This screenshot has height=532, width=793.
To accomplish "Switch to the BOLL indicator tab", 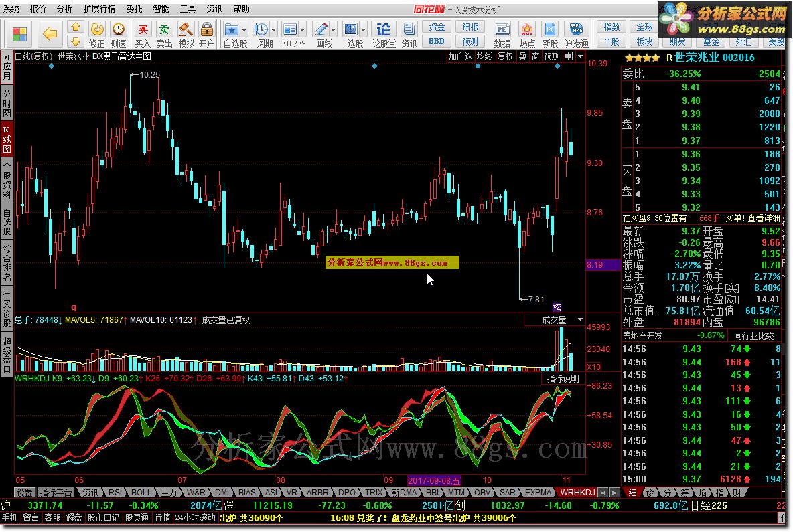I will point(141,492).
